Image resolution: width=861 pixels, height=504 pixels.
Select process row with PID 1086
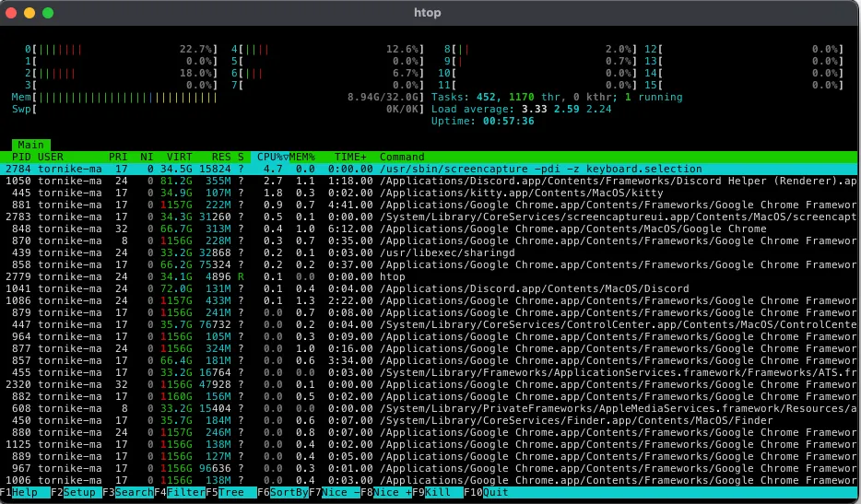coord(429,301)
